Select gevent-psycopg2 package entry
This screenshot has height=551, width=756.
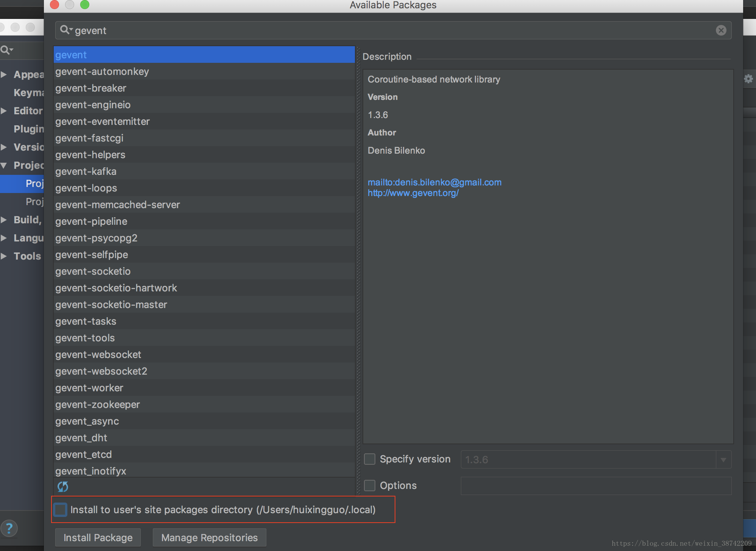coord(96,238)
